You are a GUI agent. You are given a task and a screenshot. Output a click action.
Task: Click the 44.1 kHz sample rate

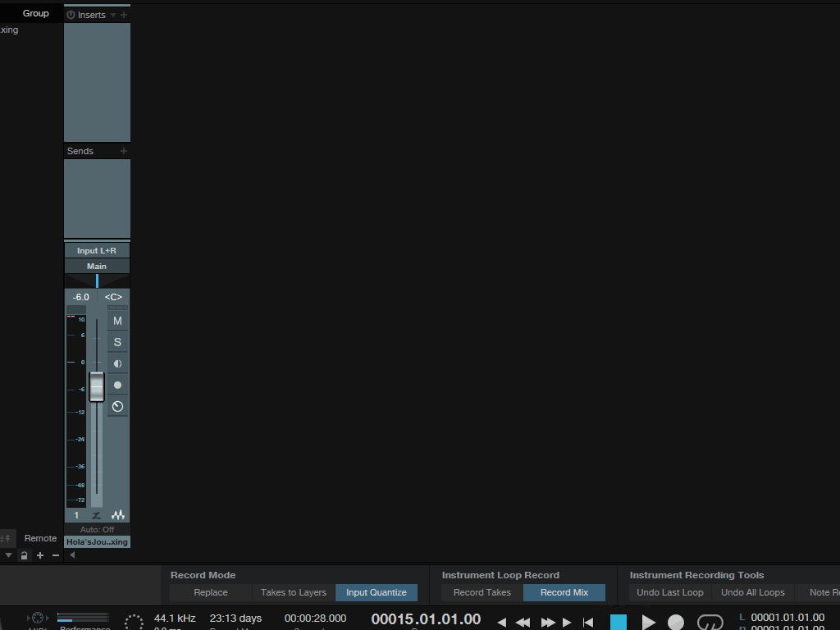(x=175, y=619)
